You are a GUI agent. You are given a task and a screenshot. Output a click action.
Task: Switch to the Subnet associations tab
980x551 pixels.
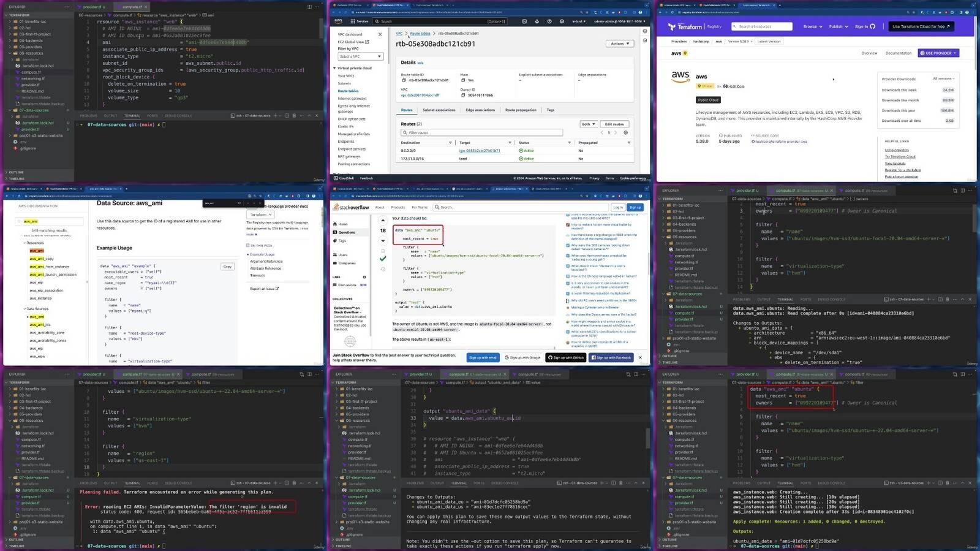point(439,110)
